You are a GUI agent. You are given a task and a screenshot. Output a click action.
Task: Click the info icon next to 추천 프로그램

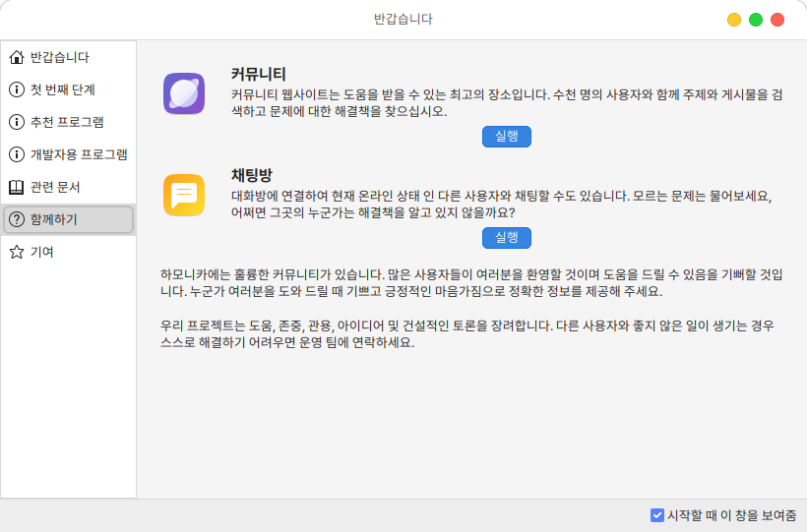click(16, 122)
